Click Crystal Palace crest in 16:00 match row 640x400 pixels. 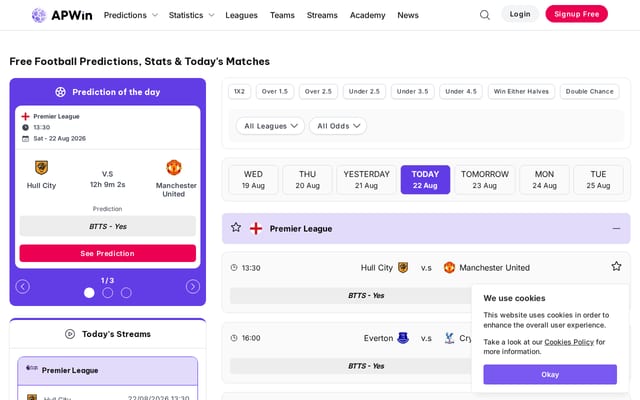[x=449, y=338]
